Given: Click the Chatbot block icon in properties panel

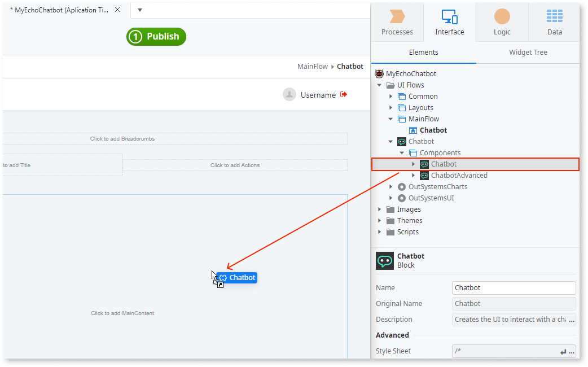Looking at the screenshot, I should [x=384, y=260].
